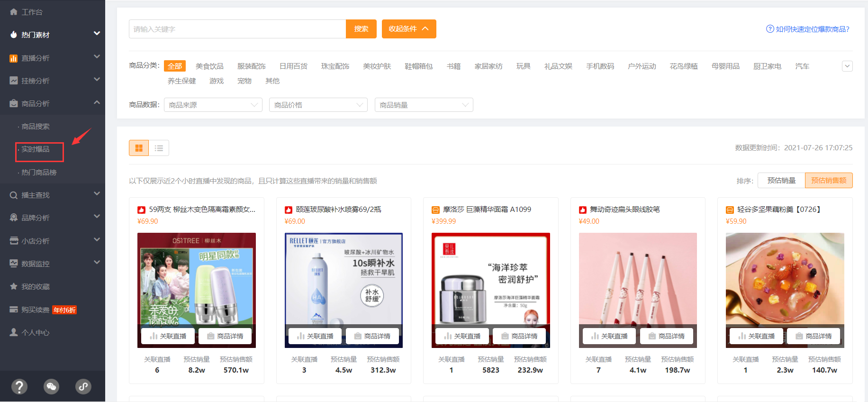Viewport: 868px width, 402px height.
Task: Click the 直播分析 chart icon
Action: point(14,58)
